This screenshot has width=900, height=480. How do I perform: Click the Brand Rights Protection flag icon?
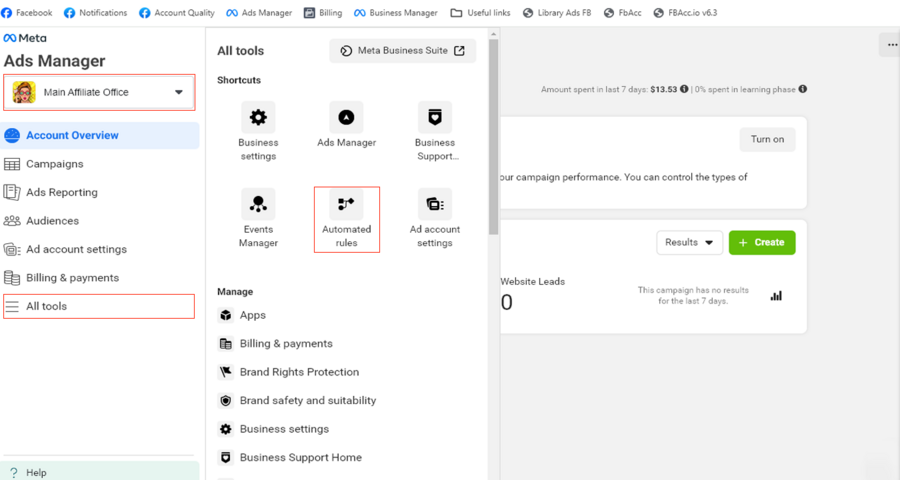226,372
